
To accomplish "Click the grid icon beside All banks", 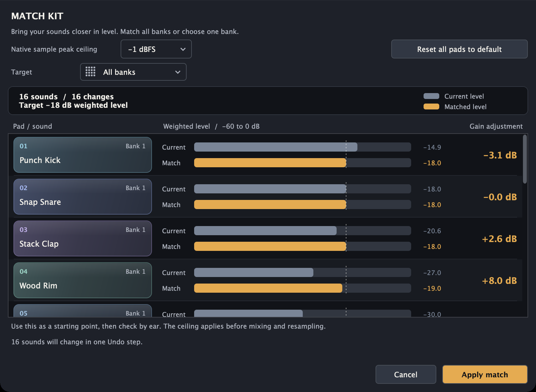I will pos(90,72).
